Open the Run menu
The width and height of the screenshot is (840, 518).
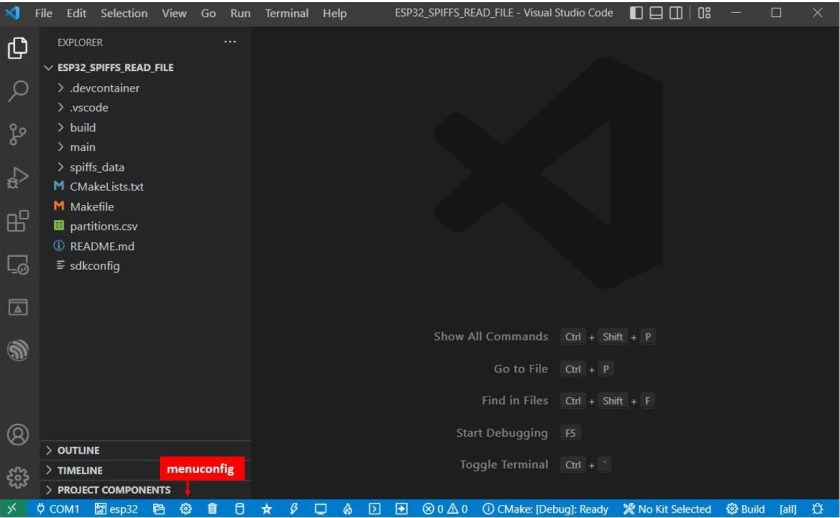click(x=241, y=13)
